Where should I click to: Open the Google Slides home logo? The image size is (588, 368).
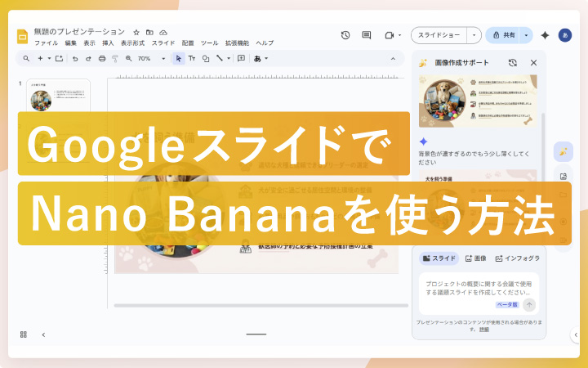coord(23,37)
